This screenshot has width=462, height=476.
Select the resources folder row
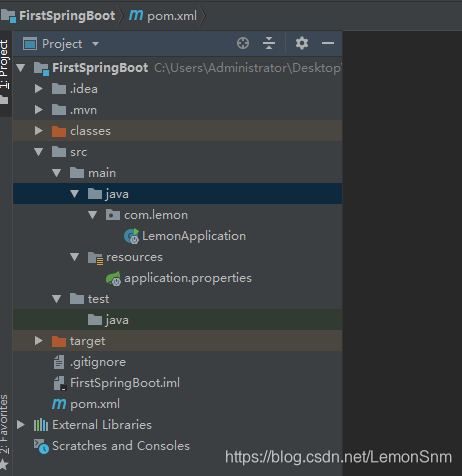pos(177,257)
